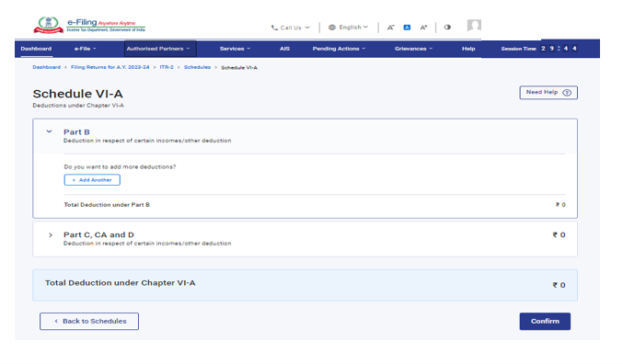Go to AIS in navigation bar
The width and height of the screenshot is (623, 364).
pos(284,49)
